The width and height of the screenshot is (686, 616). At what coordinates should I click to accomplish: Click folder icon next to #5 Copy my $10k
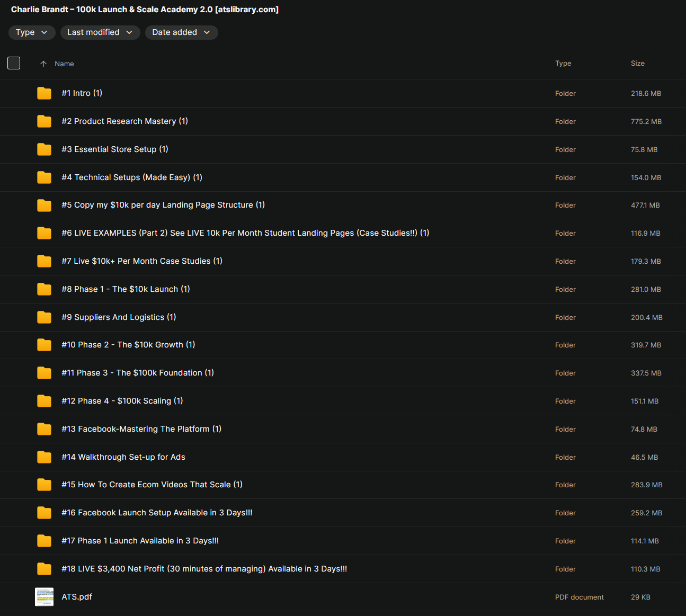(x=44, y=205)
